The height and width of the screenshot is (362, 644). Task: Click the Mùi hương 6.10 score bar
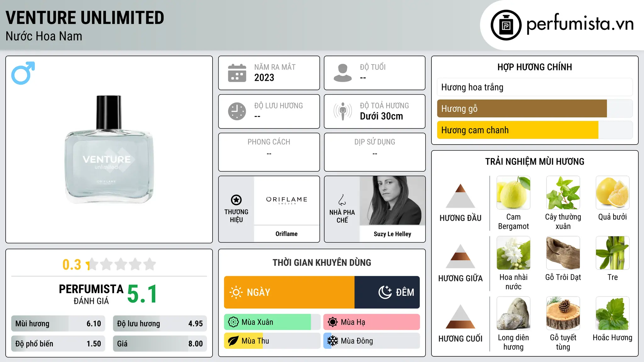(58, 324)
